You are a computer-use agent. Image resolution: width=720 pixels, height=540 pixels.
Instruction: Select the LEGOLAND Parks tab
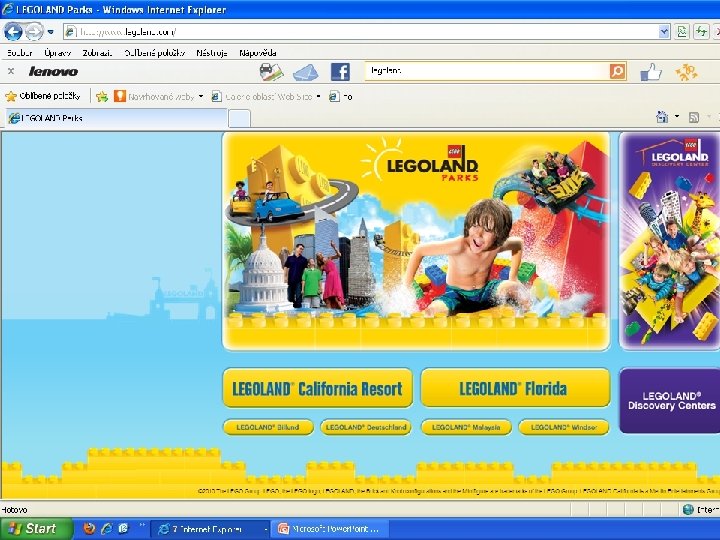pyautogui.click(x=116, y=118)
